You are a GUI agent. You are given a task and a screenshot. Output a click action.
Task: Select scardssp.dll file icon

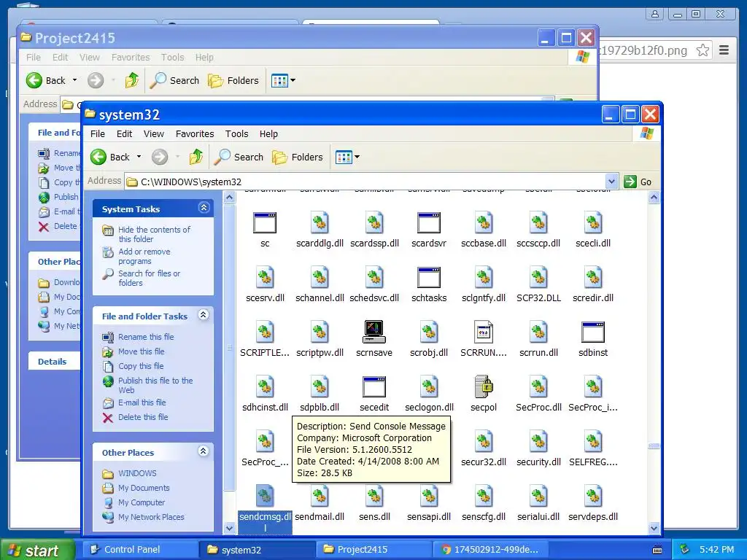click(374, 223)
